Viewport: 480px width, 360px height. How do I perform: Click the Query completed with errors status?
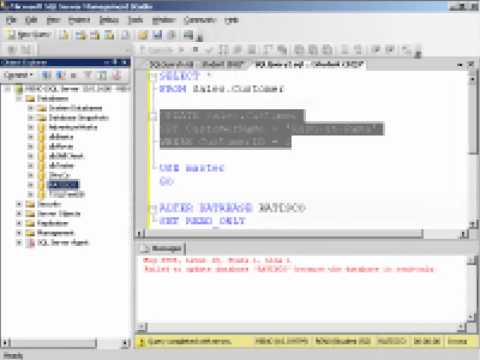tap(189, 341)
